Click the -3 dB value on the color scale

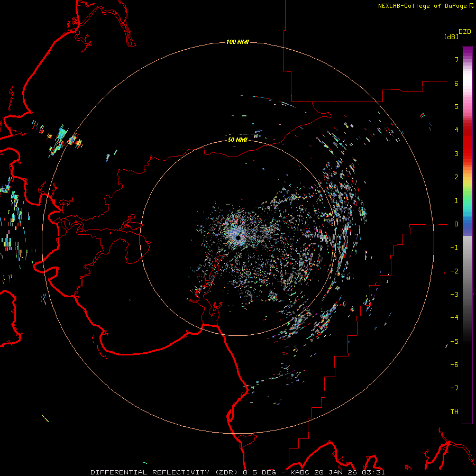tap(454, 295)
